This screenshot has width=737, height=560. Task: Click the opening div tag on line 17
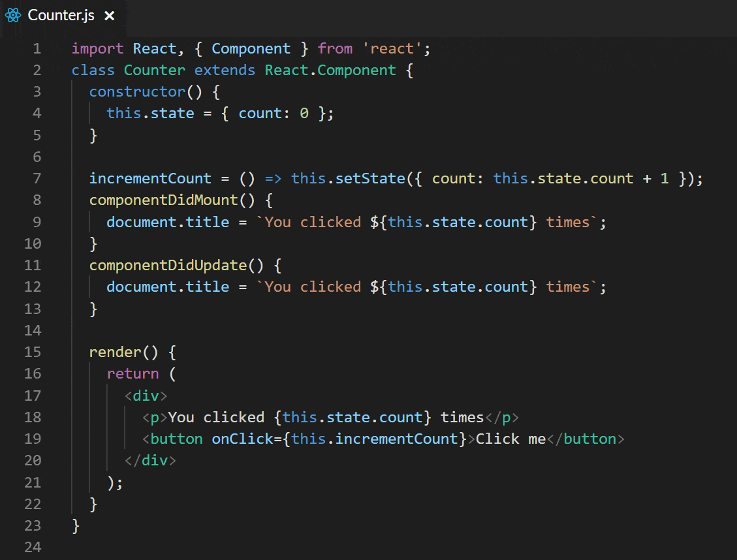coord(145,395)
